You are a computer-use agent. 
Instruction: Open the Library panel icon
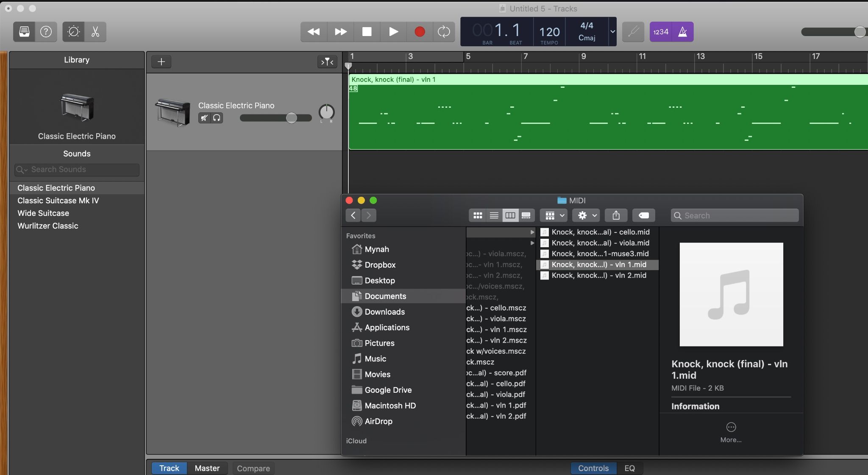(24, 32)
